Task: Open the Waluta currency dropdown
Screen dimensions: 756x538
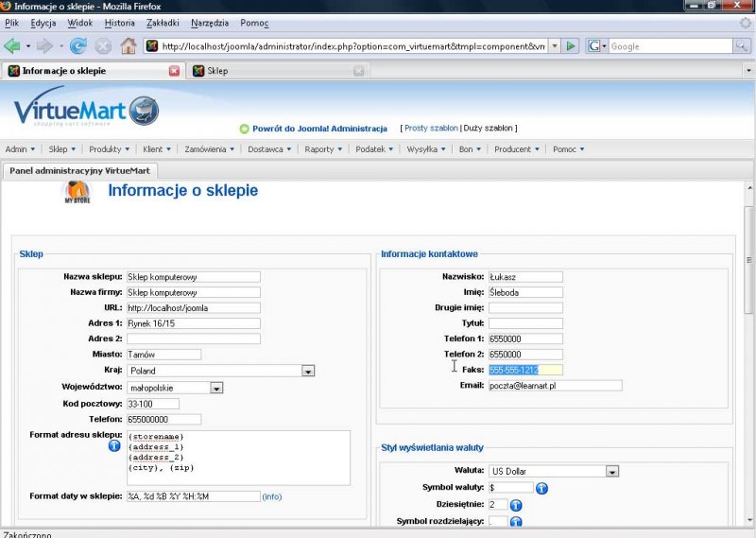Action: (612, 471)
